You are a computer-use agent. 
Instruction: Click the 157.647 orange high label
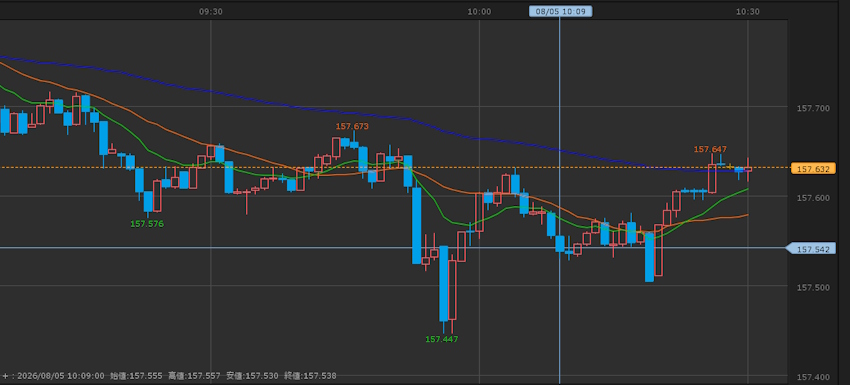710,149
